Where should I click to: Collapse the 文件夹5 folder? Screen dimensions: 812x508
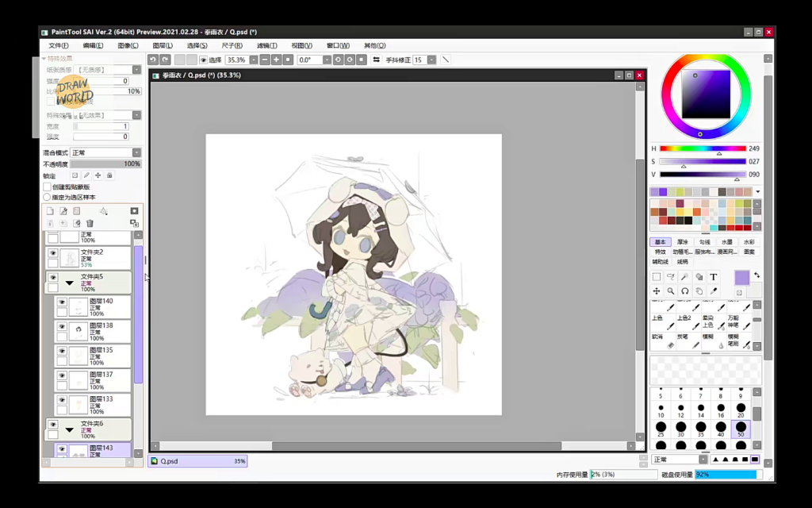tap(69, 282)
